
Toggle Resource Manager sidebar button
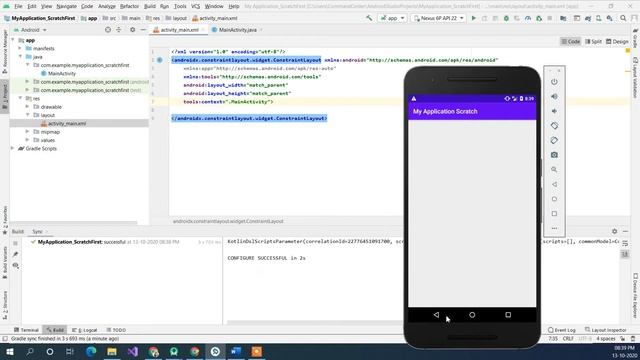(x=5, y=52)
